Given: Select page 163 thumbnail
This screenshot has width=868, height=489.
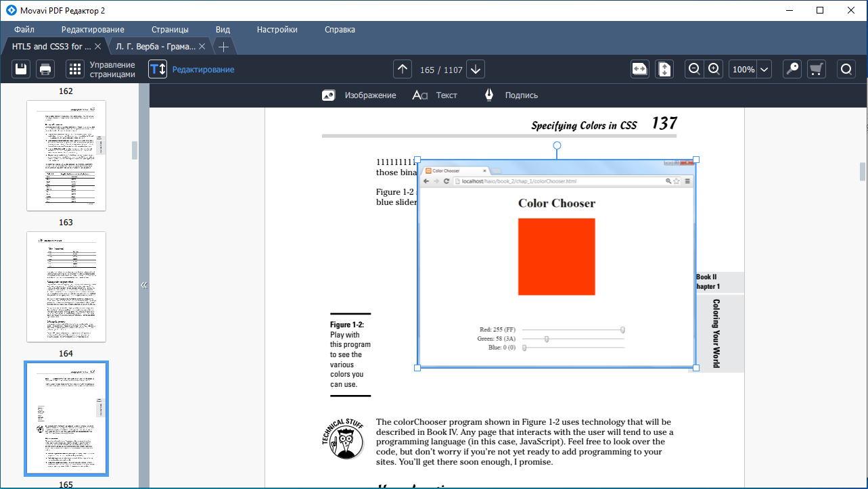Looking at the screenshot, I should 66,156.
